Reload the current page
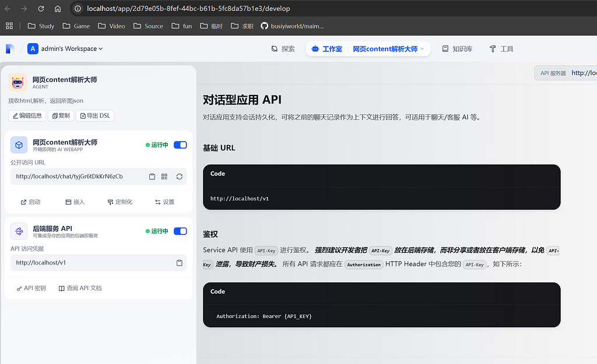 41,8
